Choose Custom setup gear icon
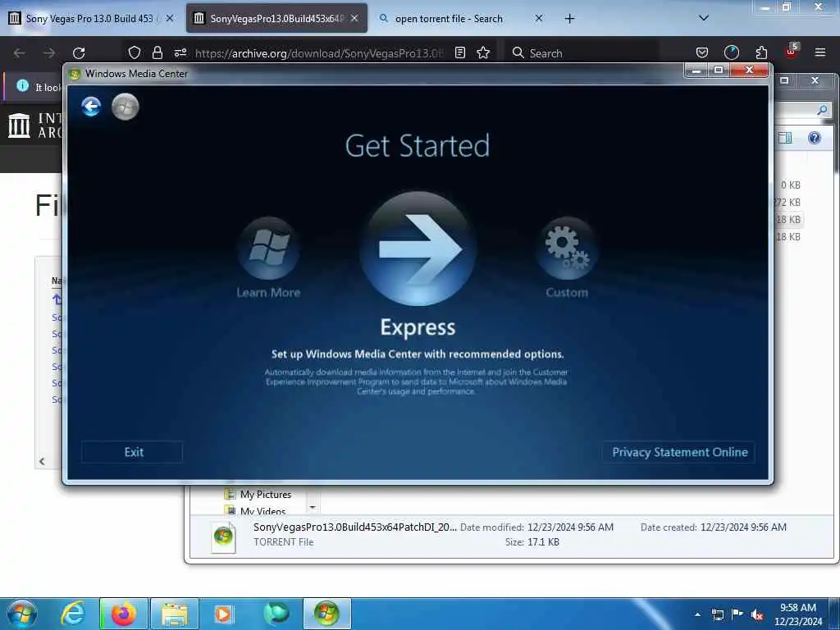840x630 pixels. click(567, 248)
